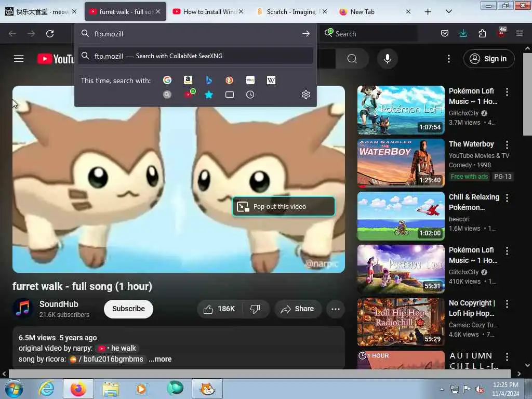Open options for AUTUMN CHILL video
This screenshot has height=399, width=532.
point(507,357)
